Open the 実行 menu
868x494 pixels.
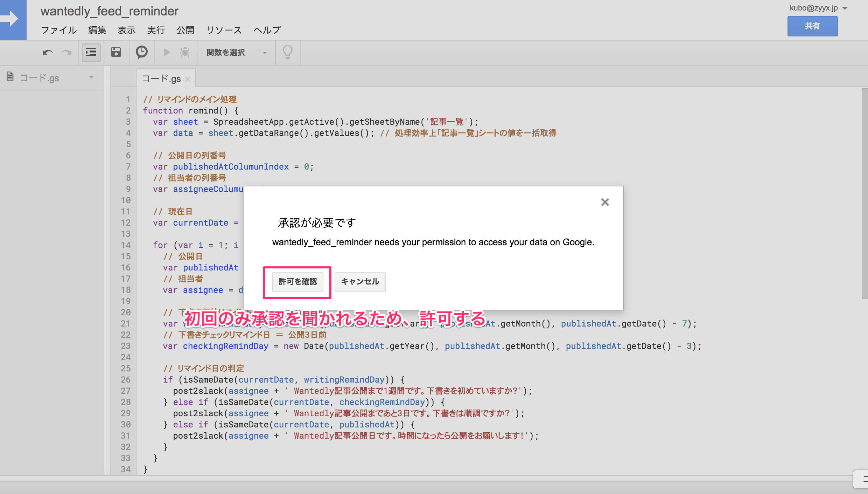pyautogui.click(x=156, y=30)
